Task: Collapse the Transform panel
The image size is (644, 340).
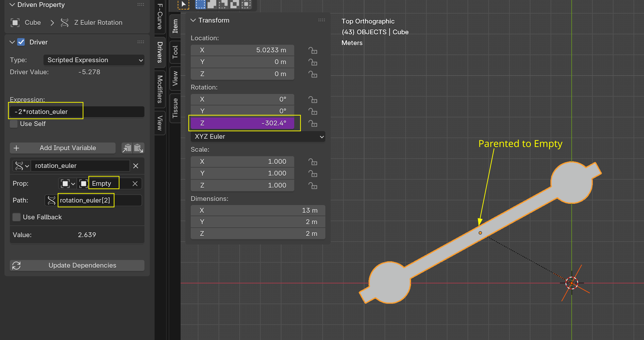Action: (x=193, y=21)
